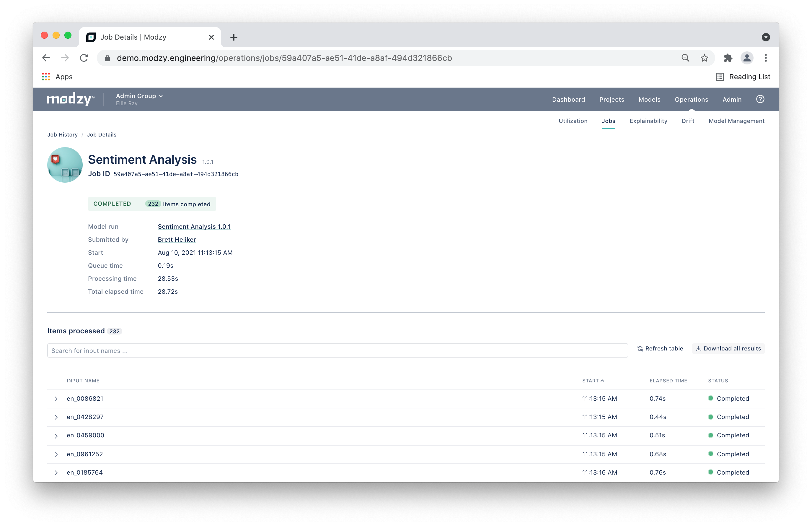Click the padlock site info icon
This screenshot has height=526, width=812.
(107, 58)
